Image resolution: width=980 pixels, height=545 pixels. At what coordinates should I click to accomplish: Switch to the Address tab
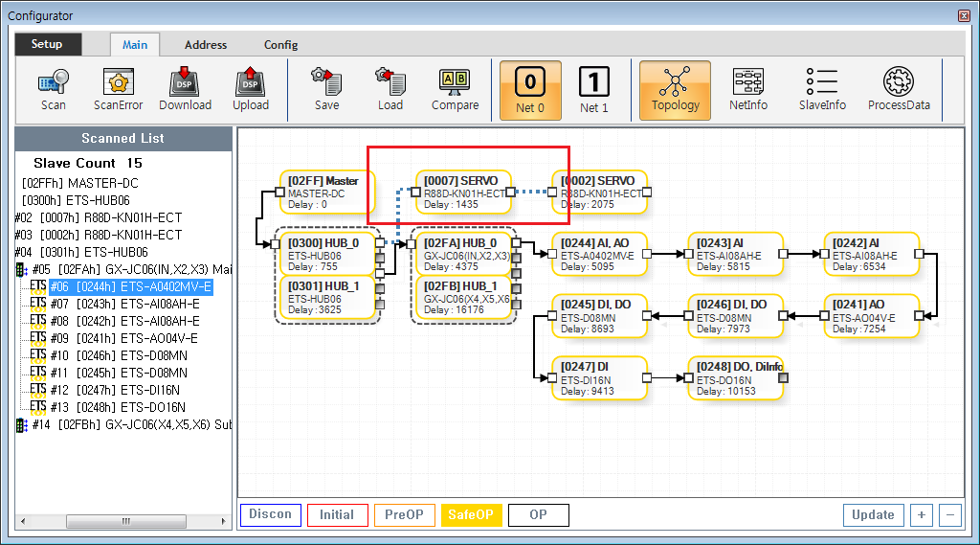pyautogui.click(x=206, y=45)
